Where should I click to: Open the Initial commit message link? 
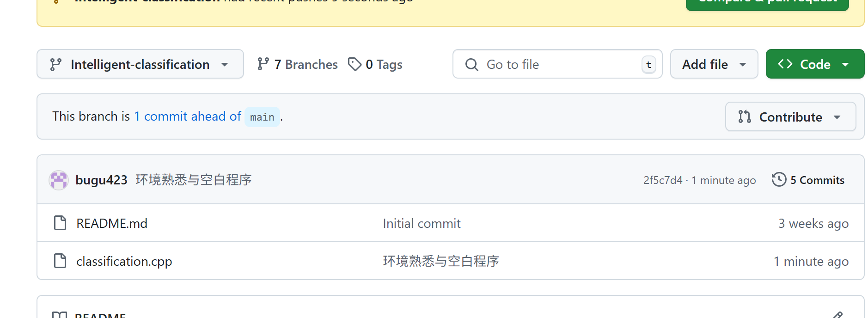tap(422, 224)
